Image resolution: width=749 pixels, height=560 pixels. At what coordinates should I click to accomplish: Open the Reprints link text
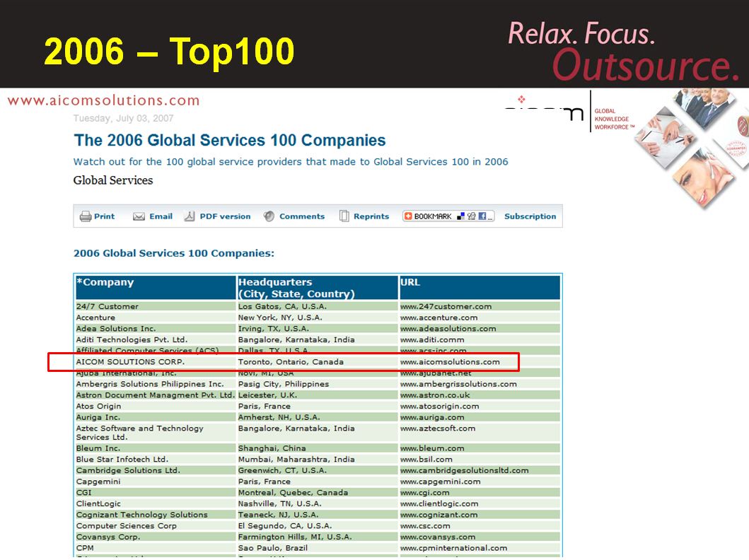[x=371, y=216]
